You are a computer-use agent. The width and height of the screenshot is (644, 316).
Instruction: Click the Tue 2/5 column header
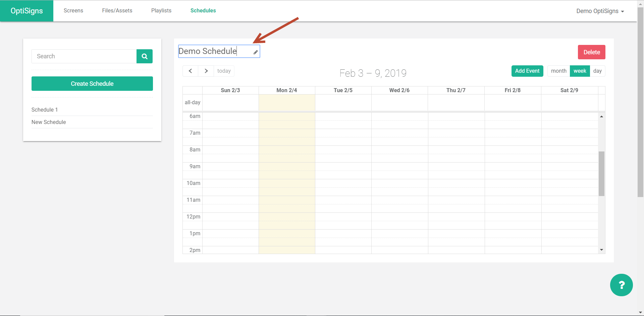[343, 90]
